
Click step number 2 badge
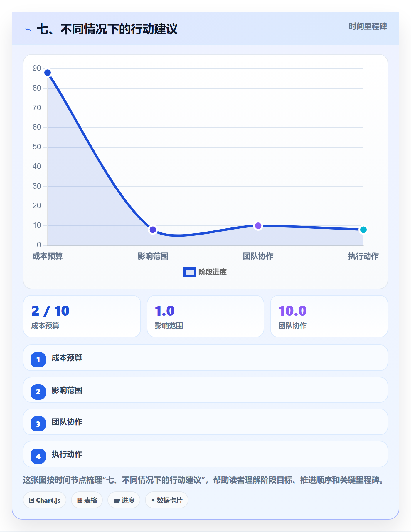(38, 392)
